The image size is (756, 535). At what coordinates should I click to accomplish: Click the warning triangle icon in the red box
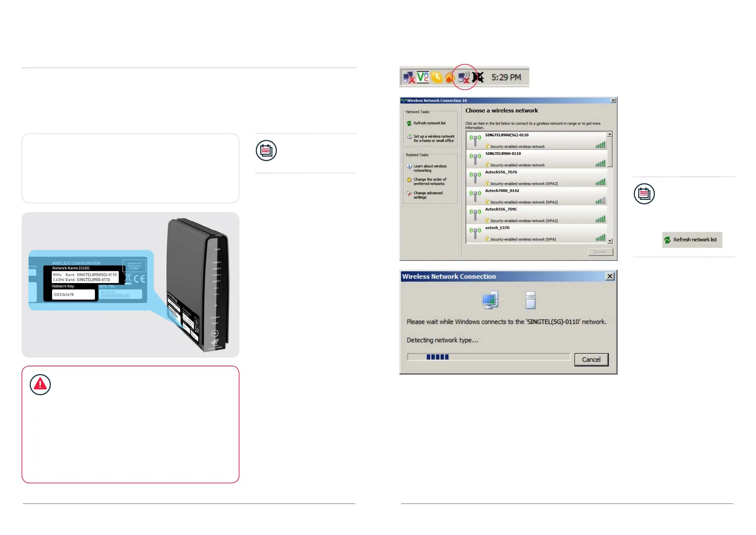pos(40,384)
